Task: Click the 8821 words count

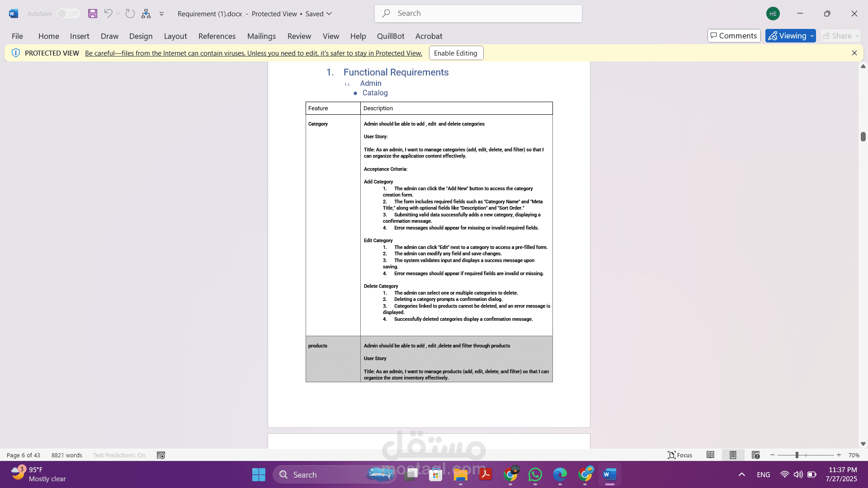Action: (67, 455)
